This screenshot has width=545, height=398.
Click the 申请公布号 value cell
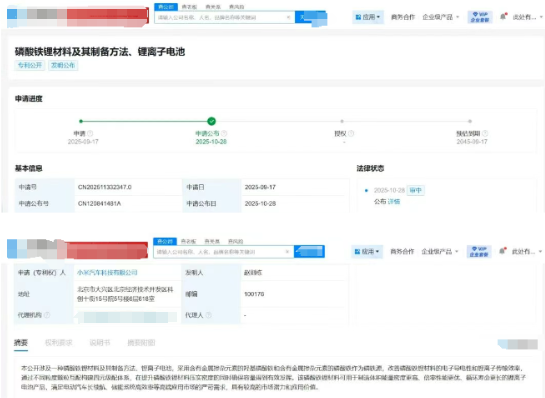point(128,204)
